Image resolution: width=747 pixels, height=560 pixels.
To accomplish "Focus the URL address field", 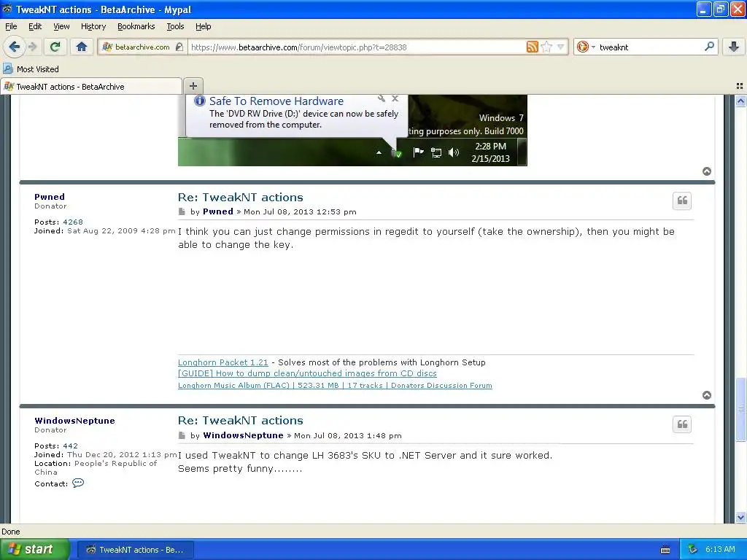I will 356,47.
